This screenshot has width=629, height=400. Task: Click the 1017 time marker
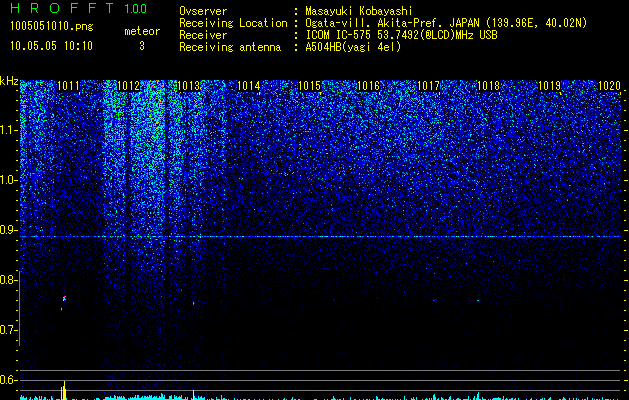(x=428, y=86)
